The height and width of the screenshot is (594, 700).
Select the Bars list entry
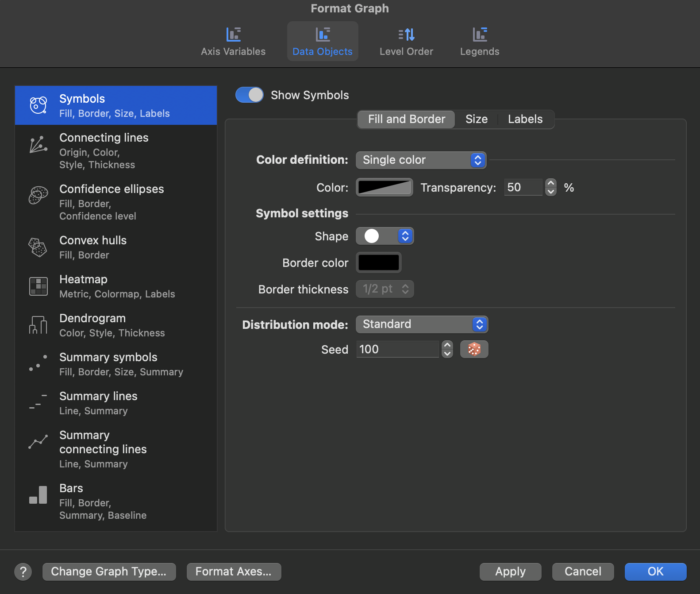point(116,501)
